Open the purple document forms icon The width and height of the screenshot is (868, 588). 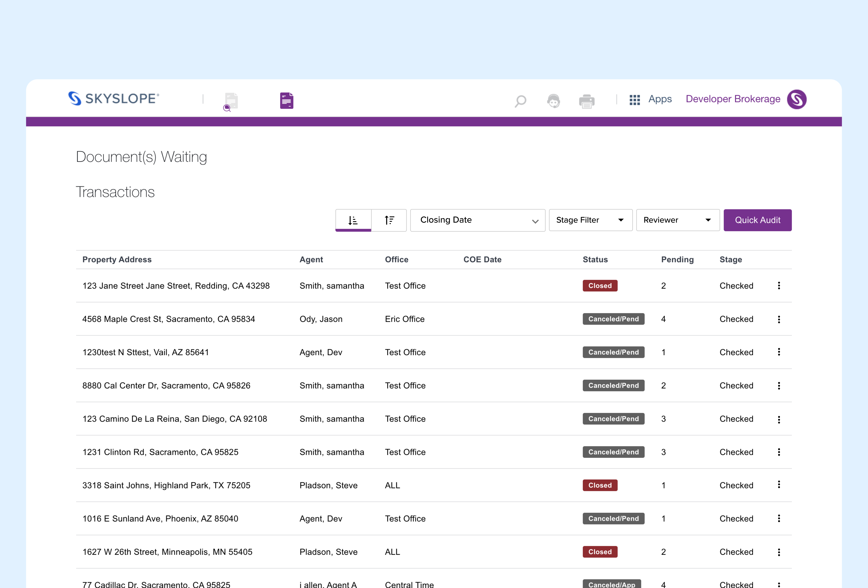click(x=286, y=100)
